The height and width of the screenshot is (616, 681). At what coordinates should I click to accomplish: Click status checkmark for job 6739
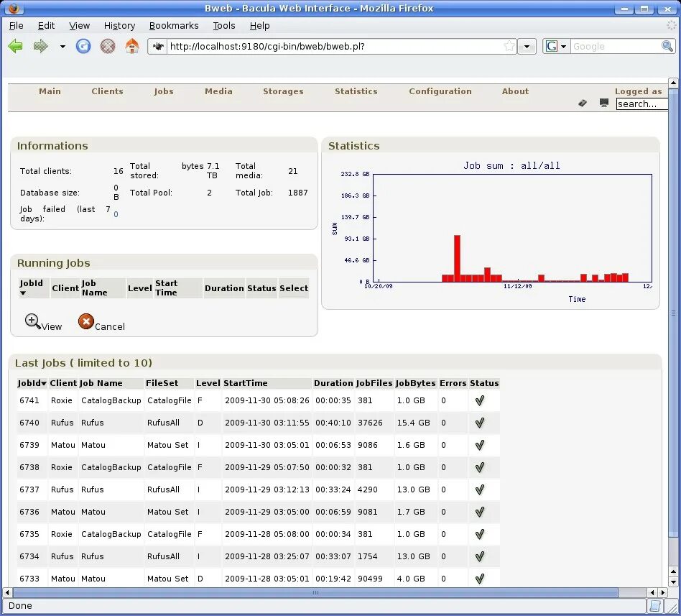[x=479, y=445]
